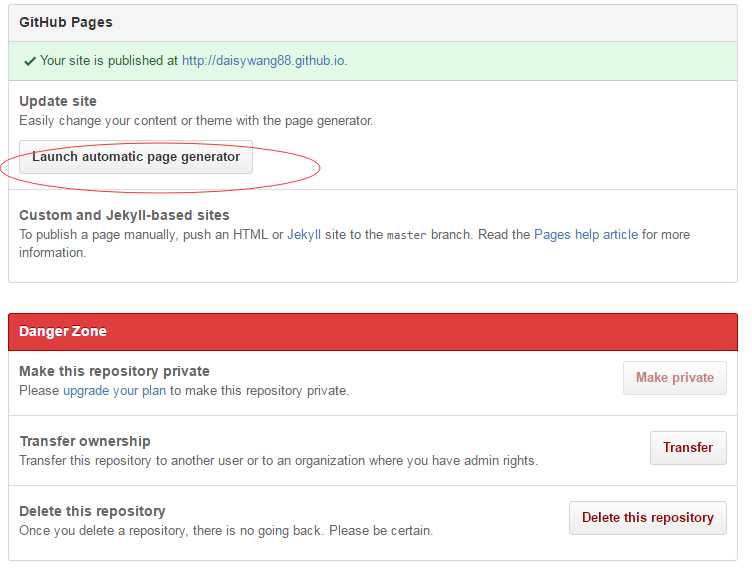The width and height of the screenshot is (752, 570).
Task: Click the red Danger Zone header
Action: tap(63, 331)
